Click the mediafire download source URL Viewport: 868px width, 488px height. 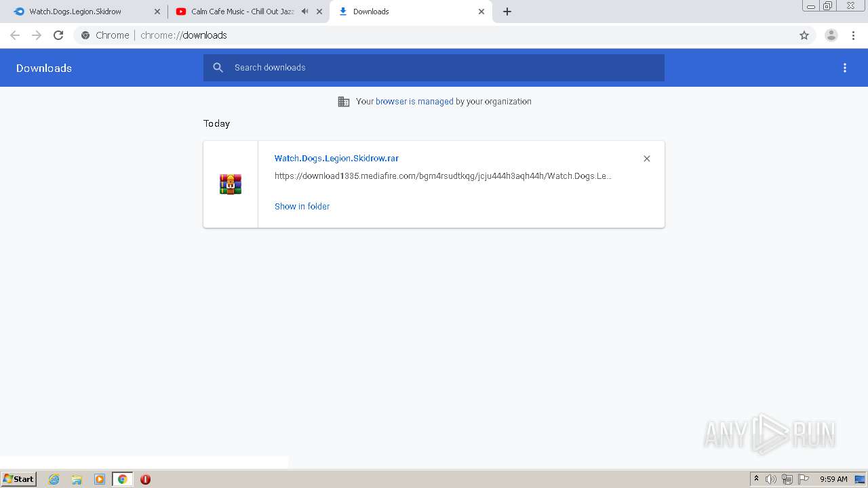point(443,176)
